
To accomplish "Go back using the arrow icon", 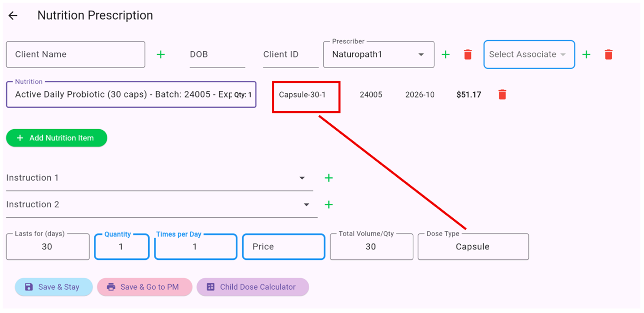I will [x=13, y=15].
